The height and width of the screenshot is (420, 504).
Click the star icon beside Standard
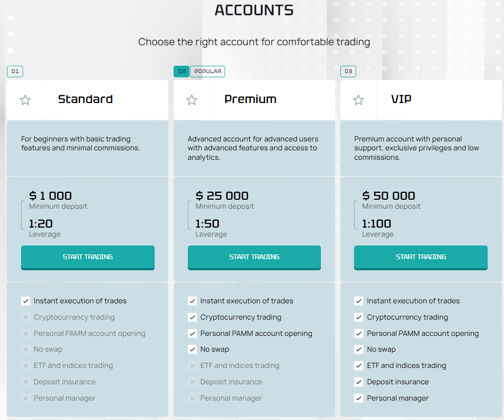click(x=25, y=100)
